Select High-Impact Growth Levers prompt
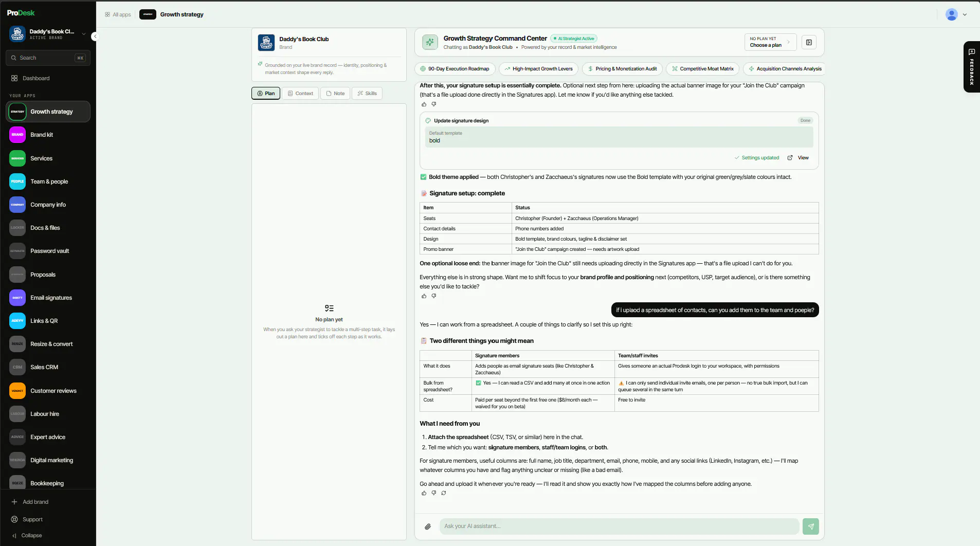Screen dimensions: 980x546 click(x=538, y=69)
